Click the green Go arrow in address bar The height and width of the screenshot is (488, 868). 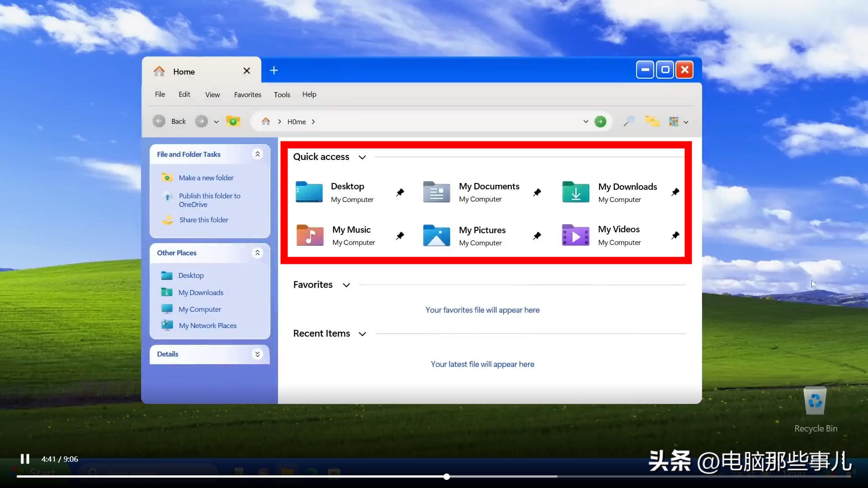pyautogui.click(x=600, y=121)
